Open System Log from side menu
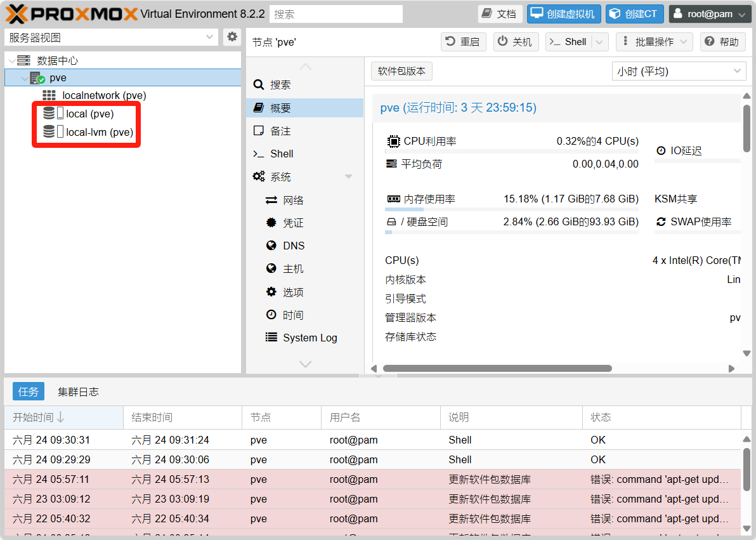Screen dimensions: 756x540 coord(310,338)
